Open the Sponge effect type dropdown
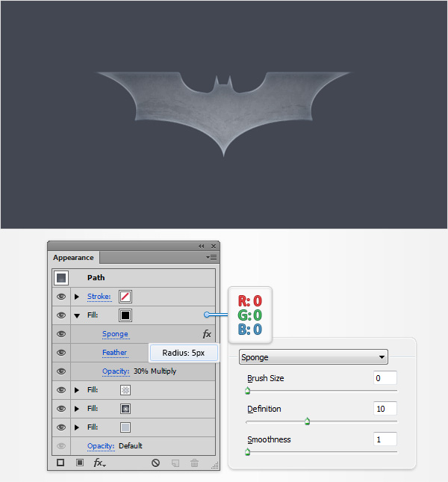The image size is (448, 482). coord(313,357)
